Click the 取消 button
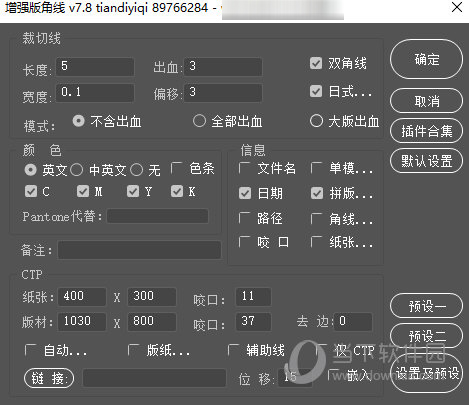This screenshot has height=405, width=469. 426,101
